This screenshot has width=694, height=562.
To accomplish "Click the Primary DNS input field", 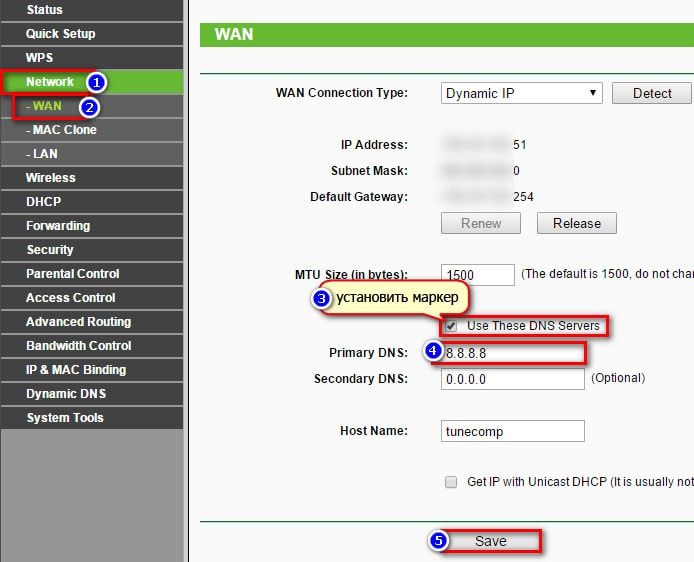I will (510, 354).
